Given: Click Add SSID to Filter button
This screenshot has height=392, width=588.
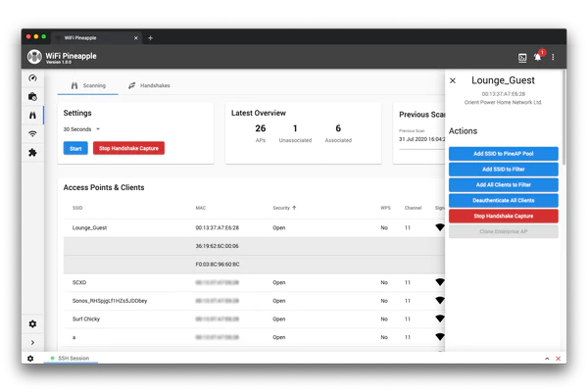Looking at the screenshot, I should click(x=504, y=170).
